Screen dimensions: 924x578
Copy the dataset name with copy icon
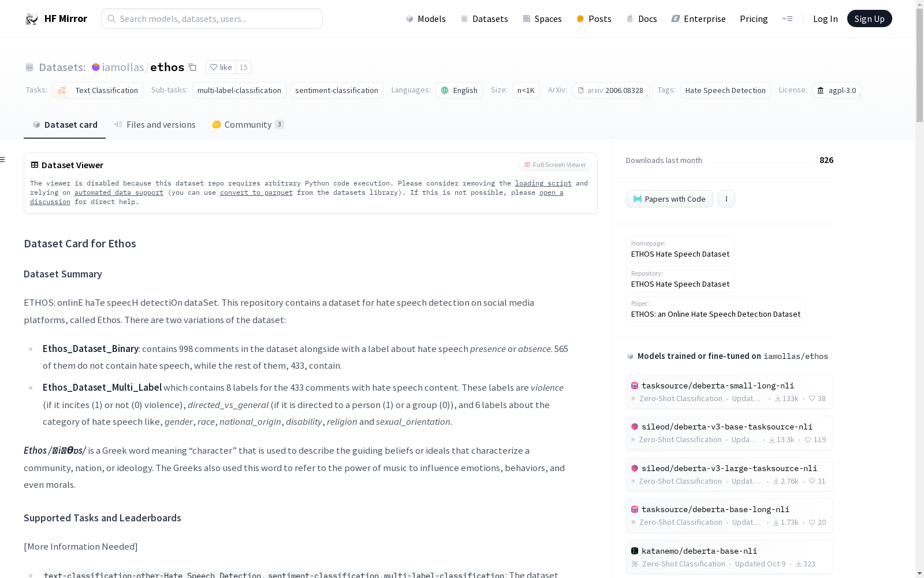coord(193,68)
